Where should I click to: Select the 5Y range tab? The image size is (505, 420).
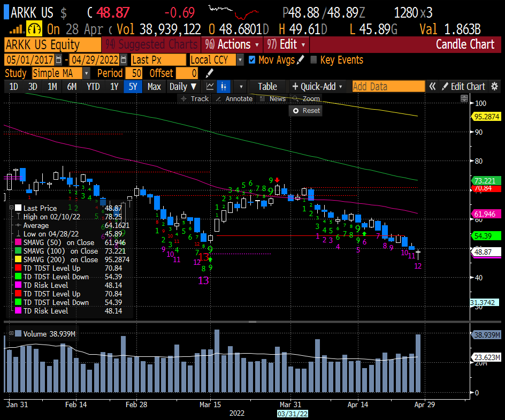click(133, 87)
